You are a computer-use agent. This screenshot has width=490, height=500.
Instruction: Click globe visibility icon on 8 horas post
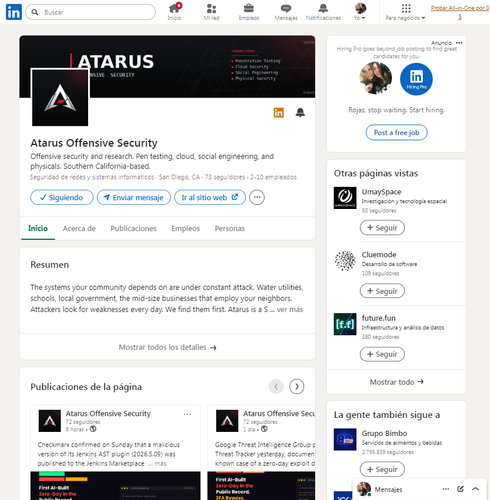(93, 429)
